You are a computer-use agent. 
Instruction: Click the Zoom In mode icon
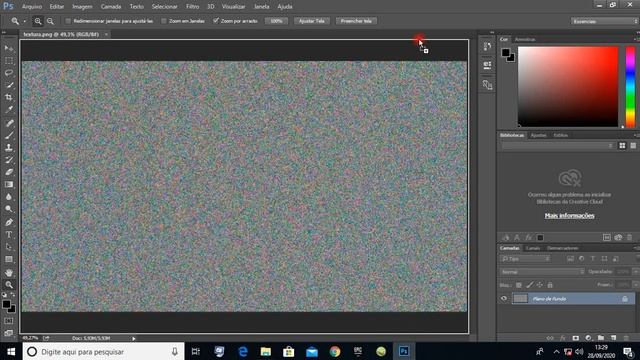[x=38, y=21]
